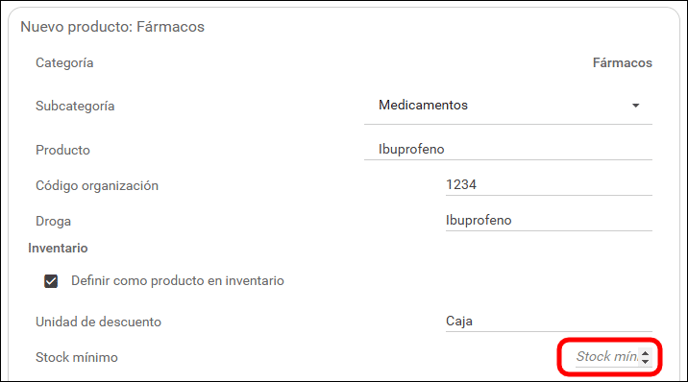This screenshot has height=382, width=688.
Task: Click the Unidad de descuento field with Caja
Action: click(549, 321)
